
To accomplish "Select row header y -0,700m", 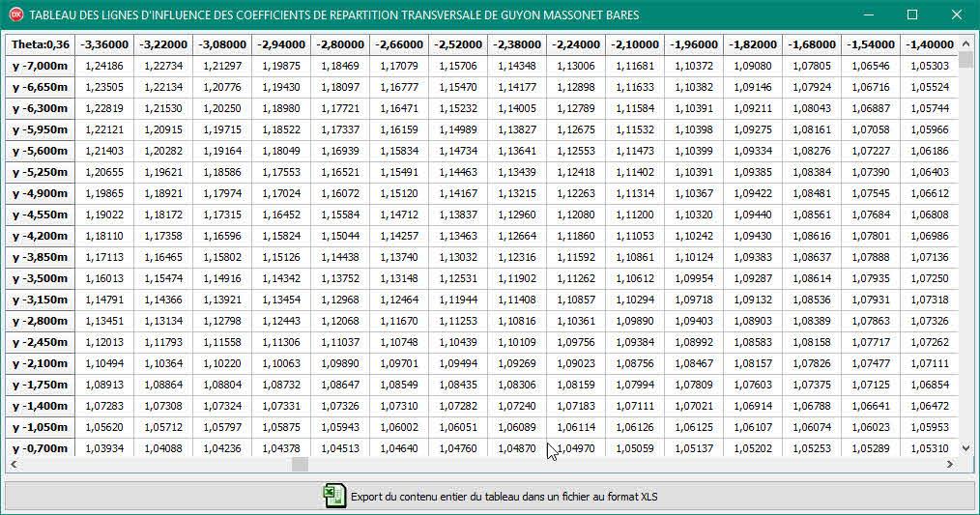I will pos(41,448).
